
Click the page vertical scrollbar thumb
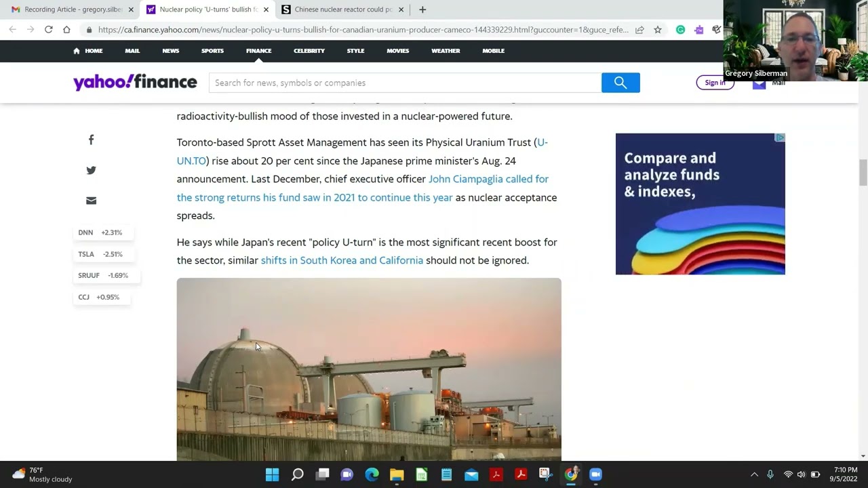coord(863,173)
